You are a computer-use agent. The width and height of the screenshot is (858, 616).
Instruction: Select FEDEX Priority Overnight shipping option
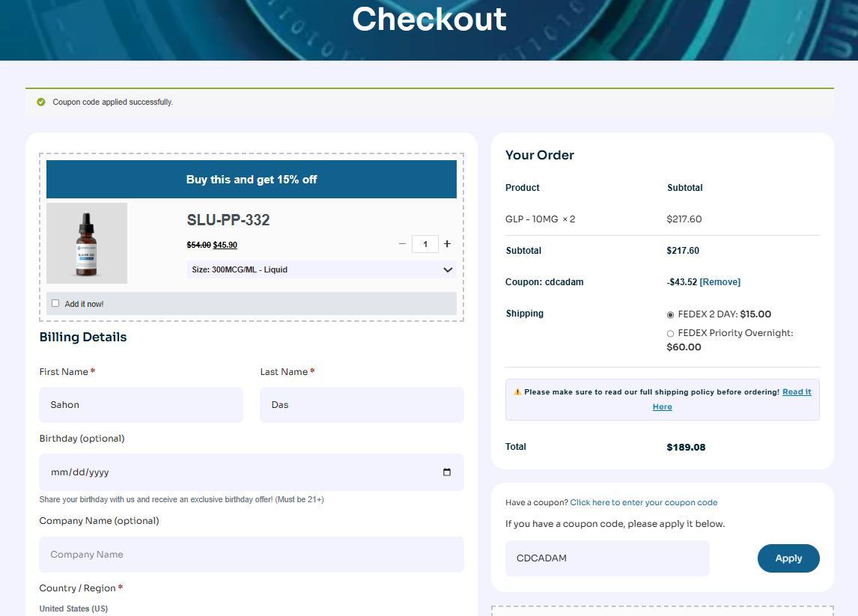coord(670,334)
